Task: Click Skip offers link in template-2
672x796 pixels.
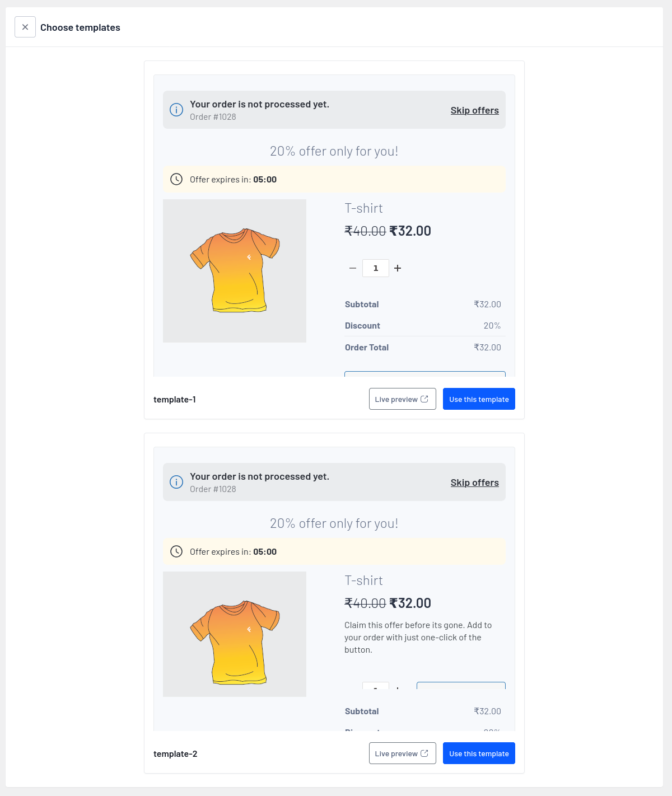Action: [474, 483]
